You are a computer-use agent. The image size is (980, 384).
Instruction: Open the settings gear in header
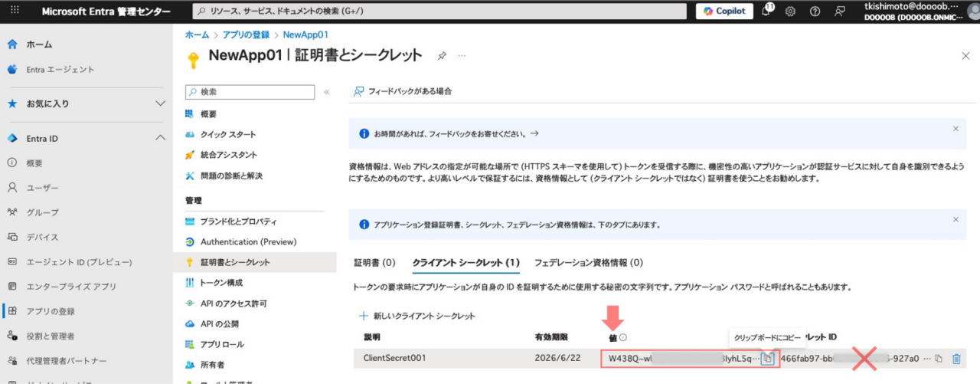tap(790, 11)
